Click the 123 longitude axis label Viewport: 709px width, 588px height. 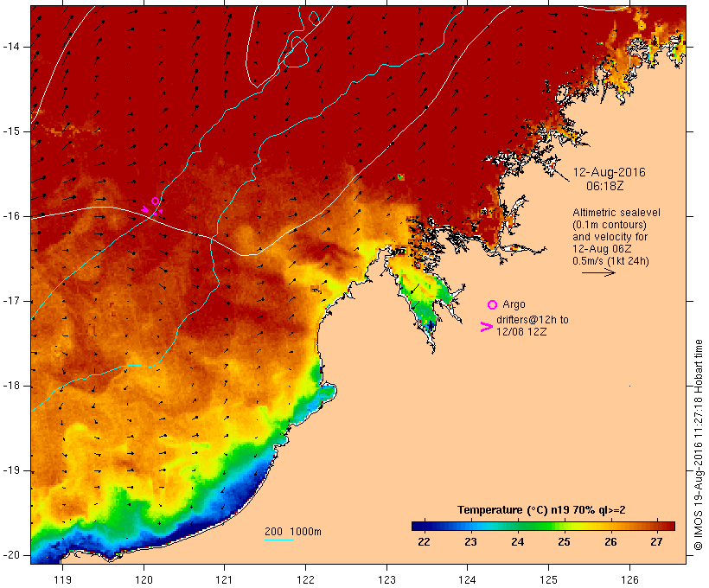click(x=386, y=579)
